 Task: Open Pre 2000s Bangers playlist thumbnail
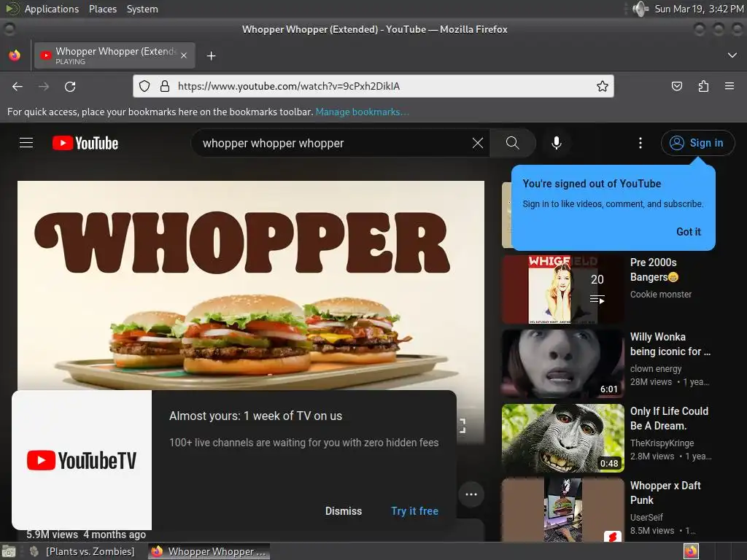coord(562,289)
